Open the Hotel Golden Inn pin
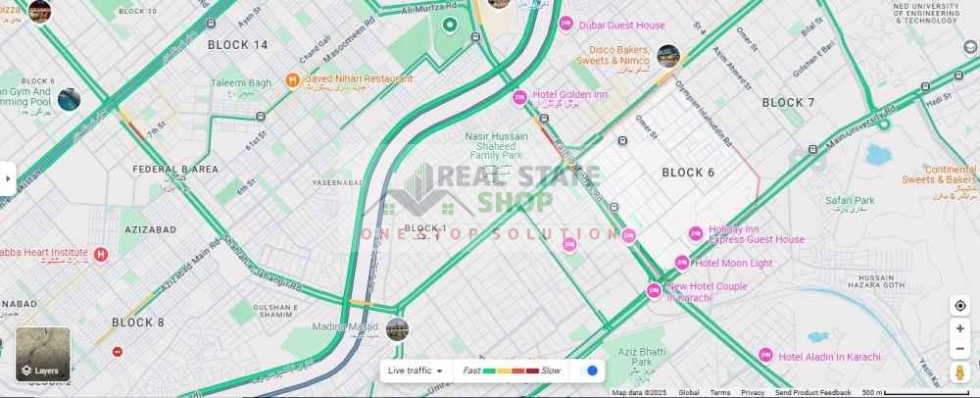 [x=519, y=97]
